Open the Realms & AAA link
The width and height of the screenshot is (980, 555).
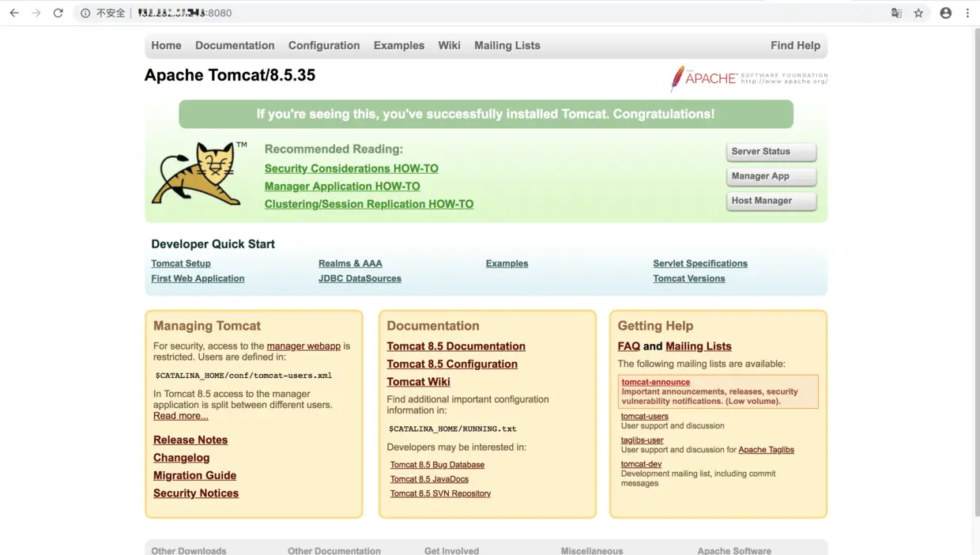tap(350, 264)
